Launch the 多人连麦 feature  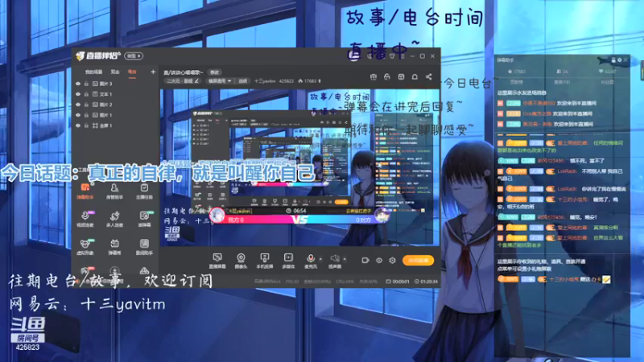[x=114, y=219]
